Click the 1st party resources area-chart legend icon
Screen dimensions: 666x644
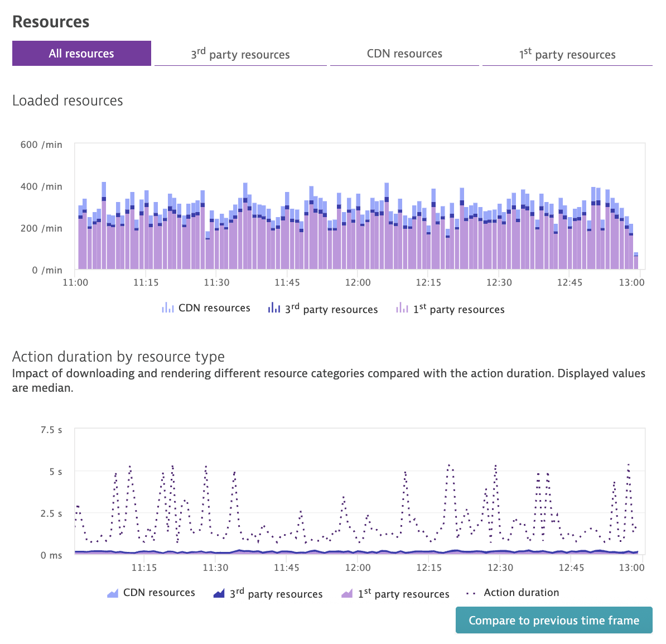(346, 593)
